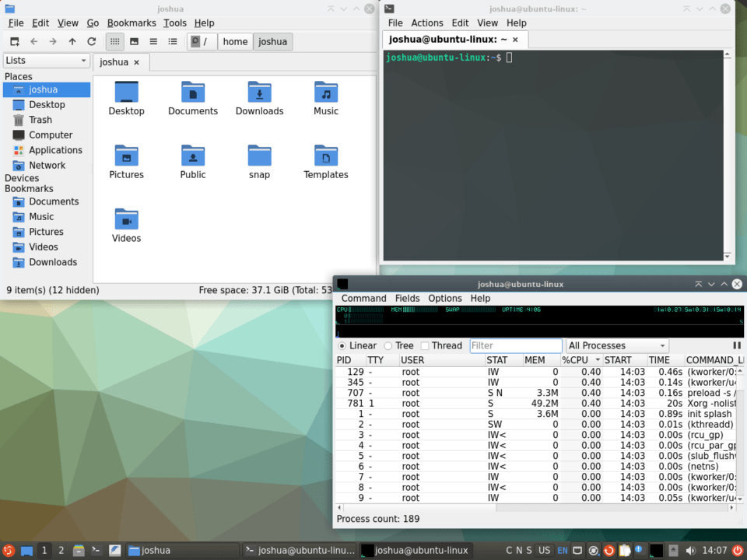Click the volume icon in the system tray
Viewport: 747px width, 560px height.
point(691,550)
